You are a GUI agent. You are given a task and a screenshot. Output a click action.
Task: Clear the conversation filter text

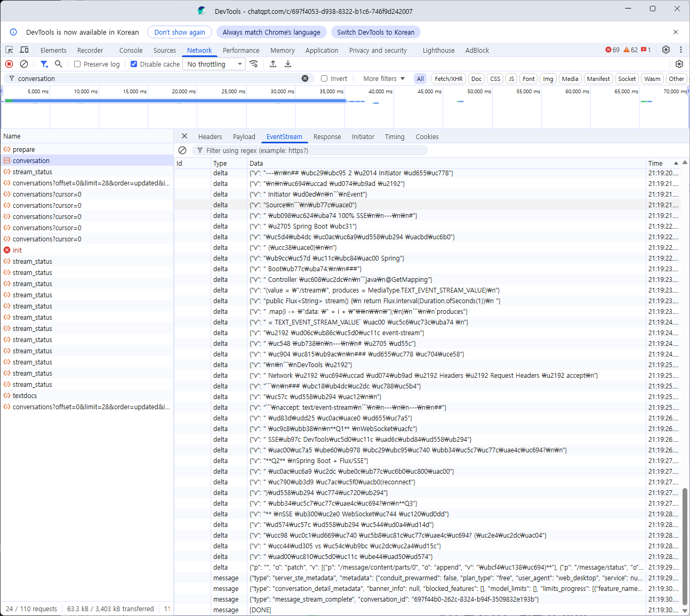click(305, 78)
